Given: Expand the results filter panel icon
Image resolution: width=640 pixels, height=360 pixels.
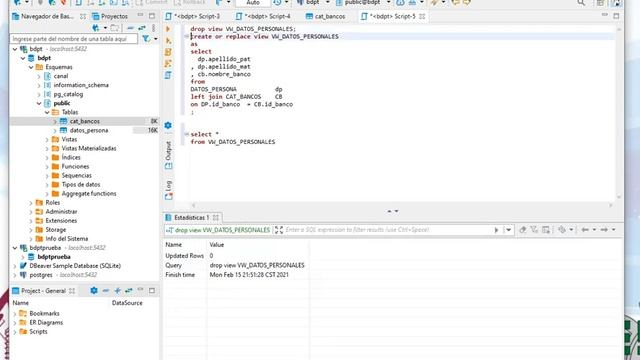Looking at the screenshot, I should (x=279, y=230).
